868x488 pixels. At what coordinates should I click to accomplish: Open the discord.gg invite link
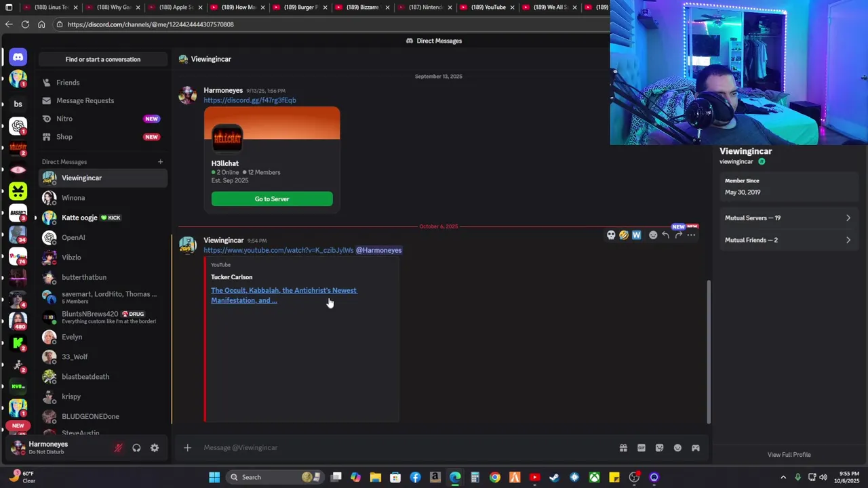coord(250,100)
